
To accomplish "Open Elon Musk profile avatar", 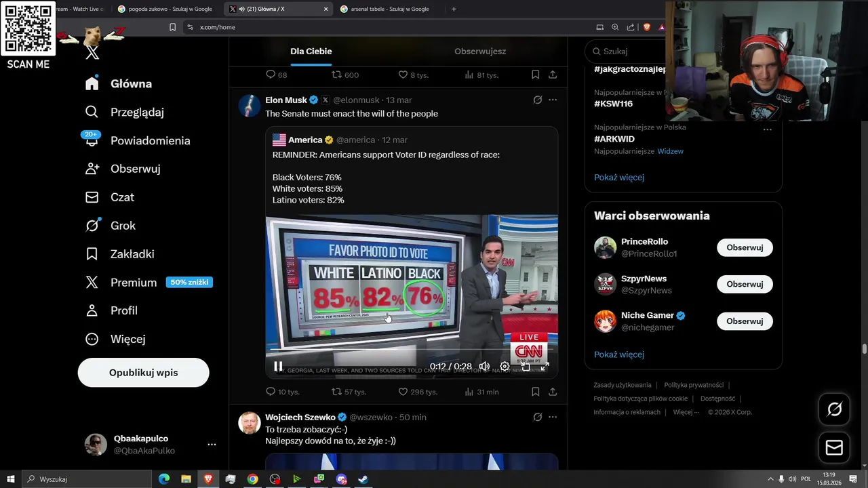I will click(250, 106).
